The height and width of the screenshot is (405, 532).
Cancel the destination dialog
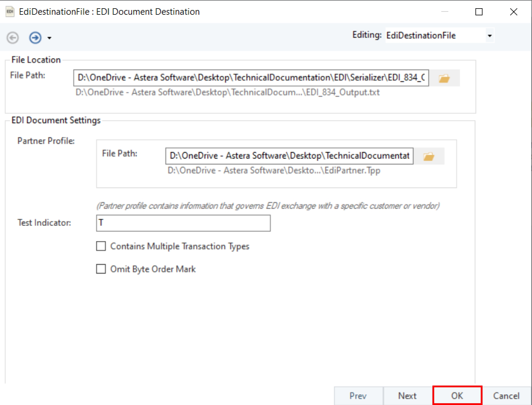tap(506, 396)
